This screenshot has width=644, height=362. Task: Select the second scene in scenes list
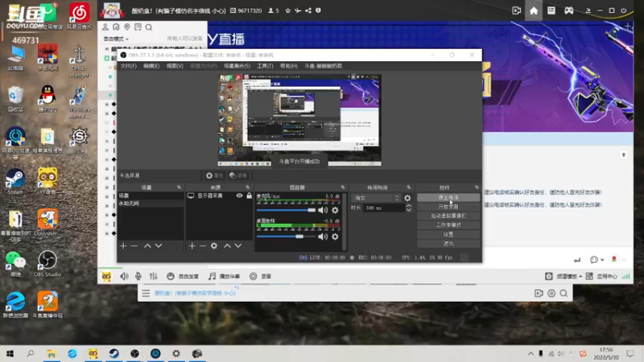click(x=151, y=204)
